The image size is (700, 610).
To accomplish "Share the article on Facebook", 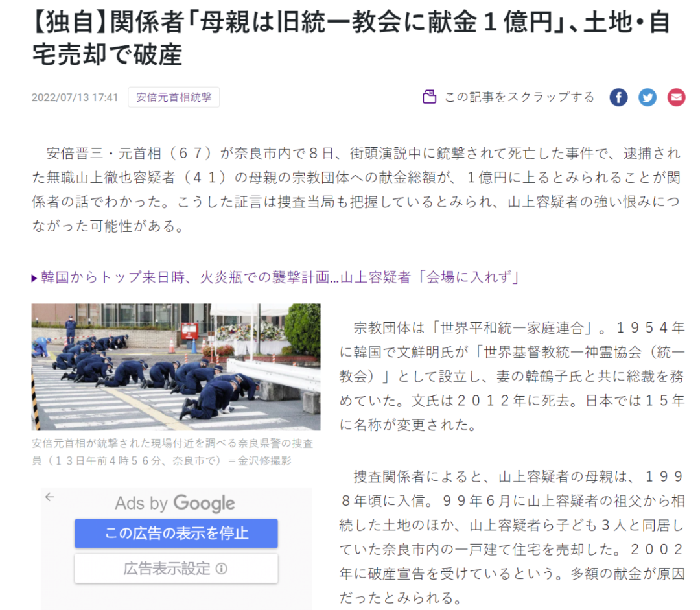I will point(618,97).
